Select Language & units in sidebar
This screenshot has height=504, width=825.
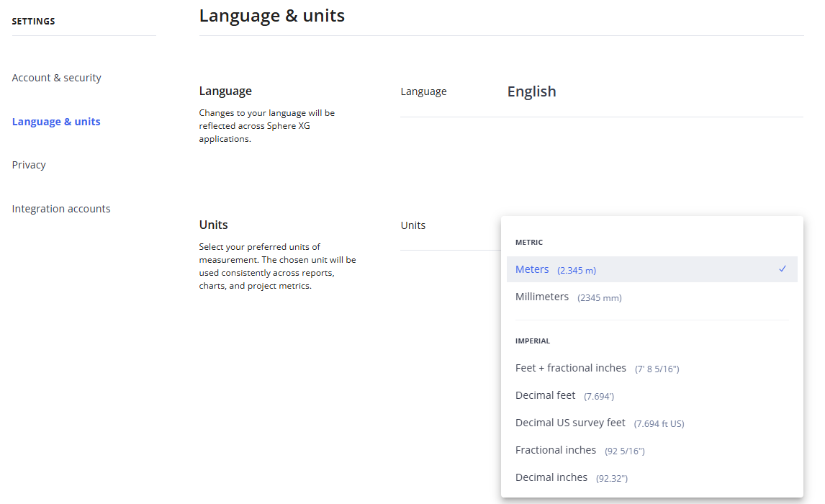56,122
